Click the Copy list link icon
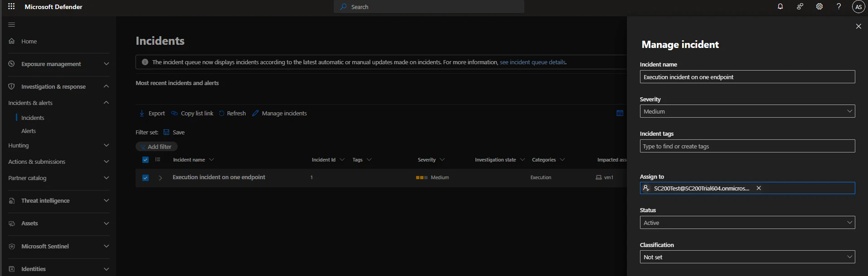 (175, 113)
